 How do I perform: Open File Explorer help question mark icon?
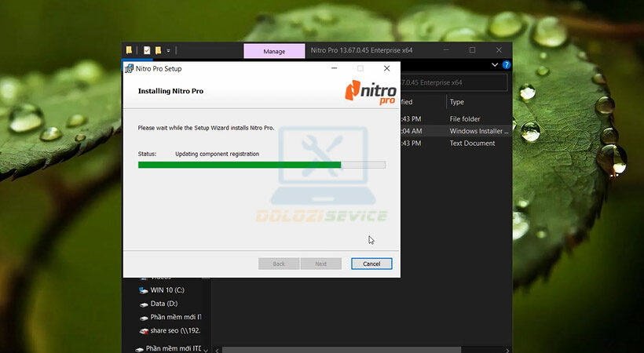(507, 65)
